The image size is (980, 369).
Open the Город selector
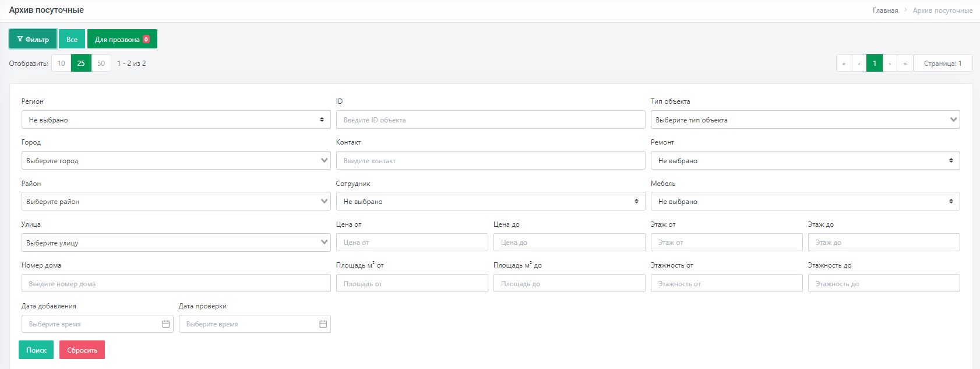[176, 160]
